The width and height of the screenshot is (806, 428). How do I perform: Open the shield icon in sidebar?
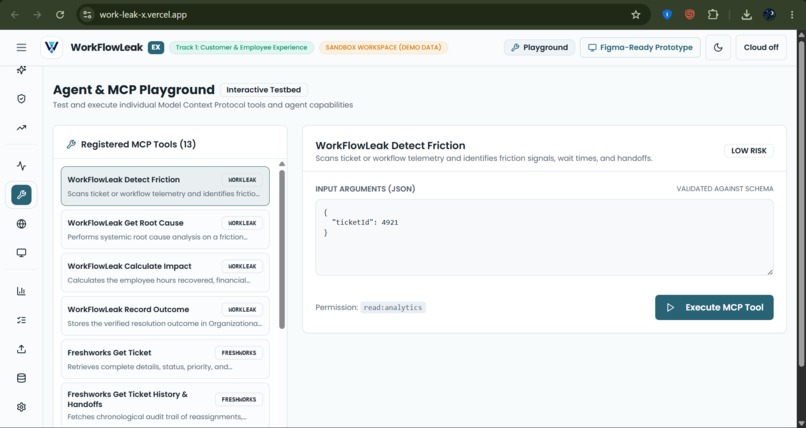(21, 99)
